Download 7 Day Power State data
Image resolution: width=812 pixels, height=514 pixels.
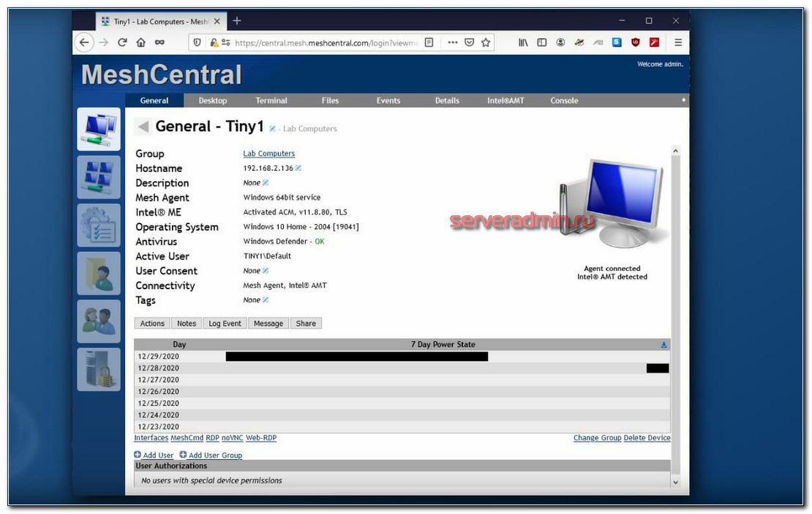663,345
